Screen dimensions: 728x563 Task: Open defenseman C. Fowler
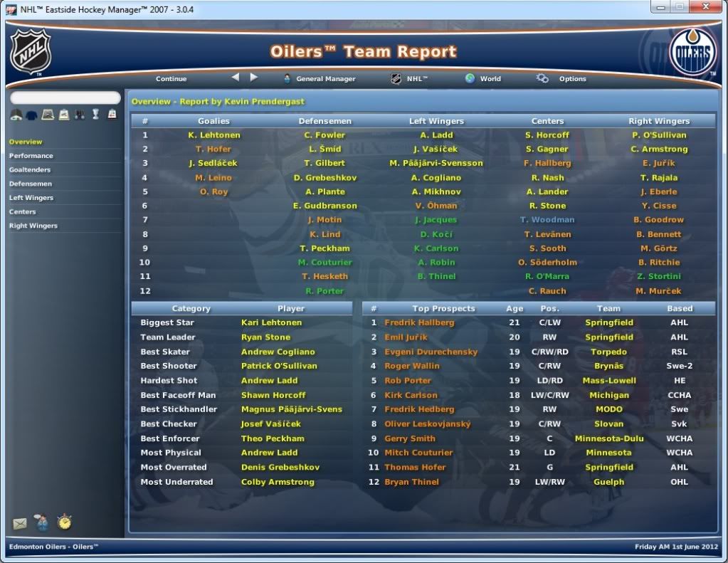pos(325,135)
